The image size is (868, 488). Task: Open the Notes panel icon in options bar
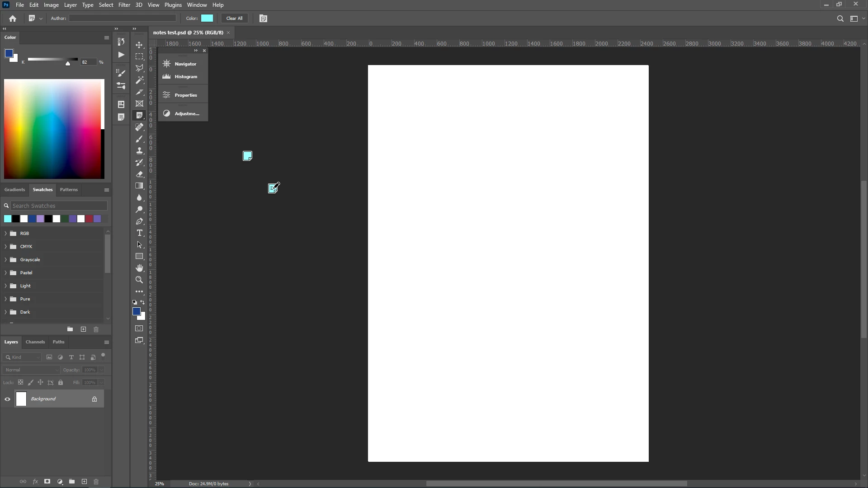click(x=263, y=19)
